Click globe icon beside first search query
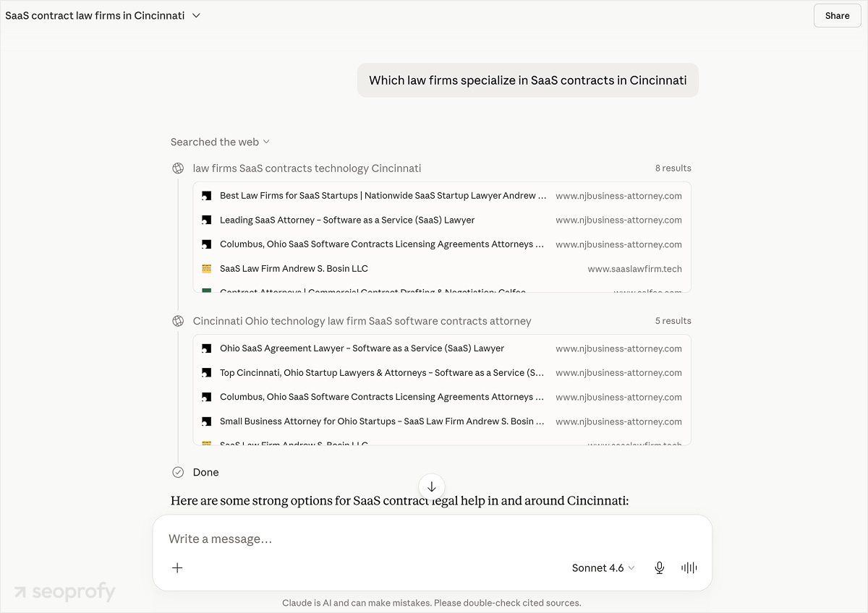Viewport: 868px width, 613px height. click(178, 168)
